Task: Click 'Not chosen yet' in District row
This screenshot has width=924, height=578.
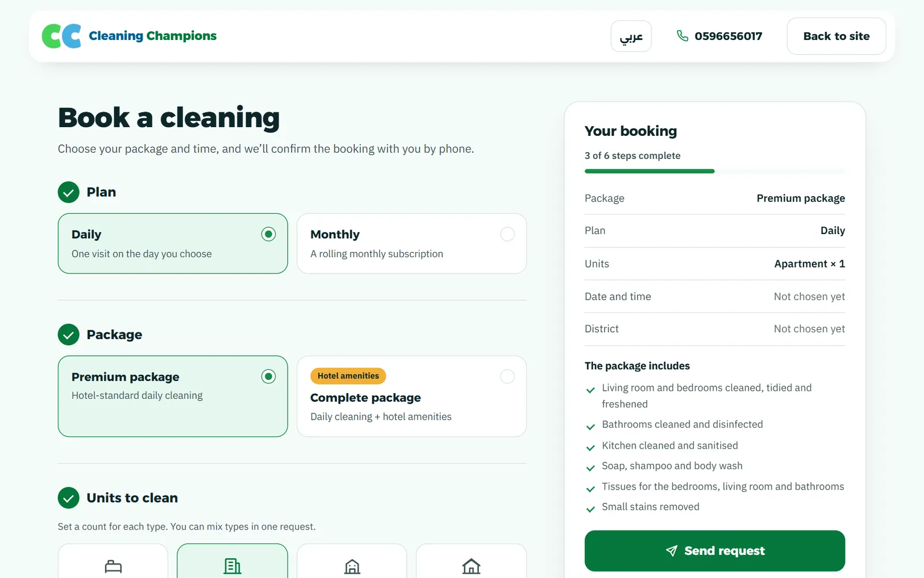Action: 810,329
